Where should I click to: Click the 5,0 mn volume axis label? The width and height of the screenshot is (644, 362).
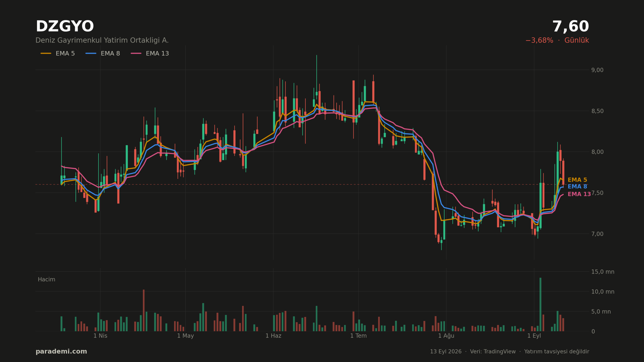click(601, 312)
